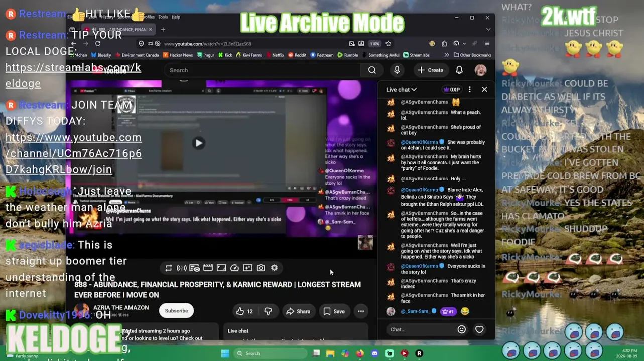Start voice search with the microphone icon
644x361 pixels.
coord(397,70)
